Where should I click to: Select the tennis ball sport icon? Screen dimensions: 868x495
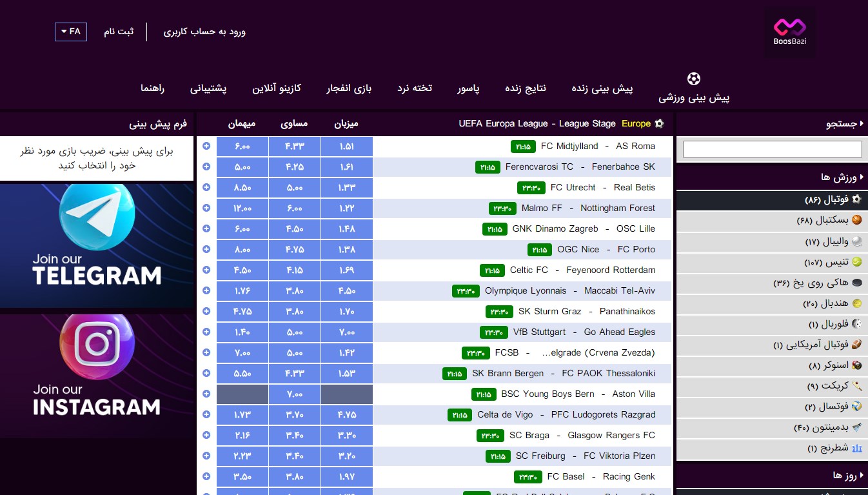point(856,262)
